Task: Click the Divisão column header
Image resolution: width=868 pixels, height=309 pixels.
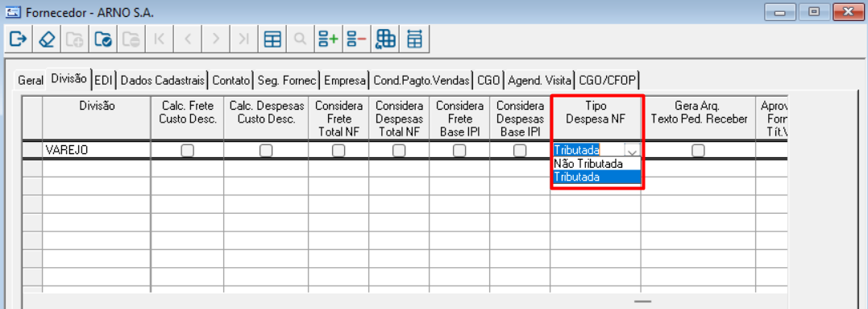Action: [x=97, y=118]
